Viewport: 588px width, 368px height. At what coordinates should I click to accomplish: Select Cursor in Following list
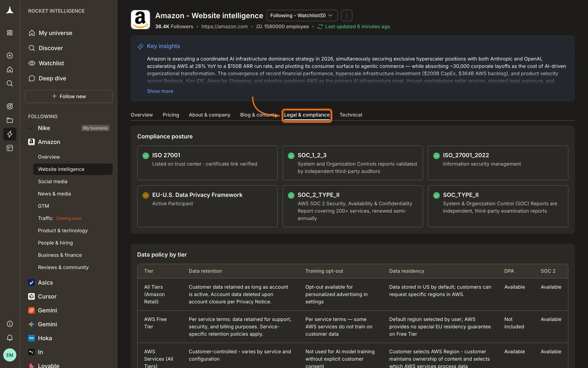(x=47, y=296)
